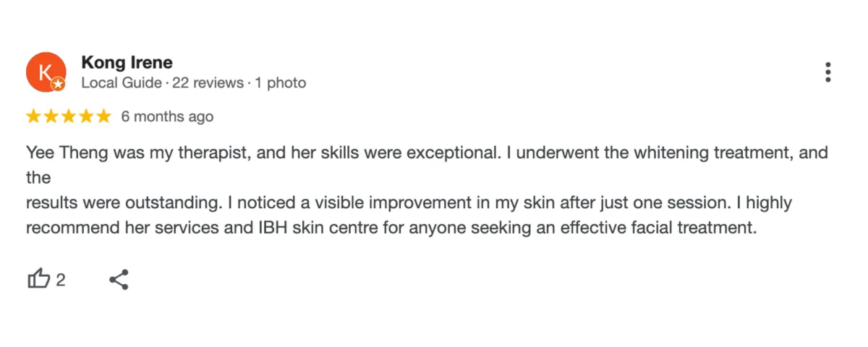868x347 pixels.
Task: Click the lone word 'the' in the review
Action: (x=38, y=178)
